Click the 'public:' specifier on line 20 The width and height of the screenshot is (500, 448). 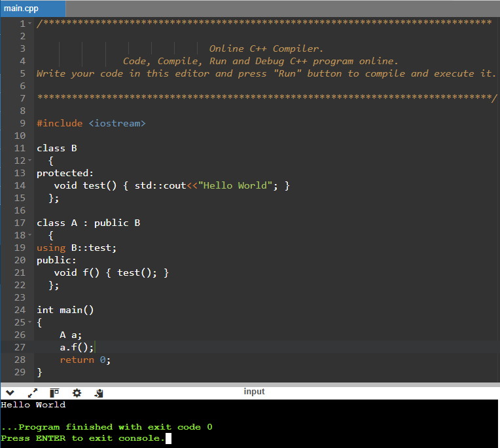coord(56,261)
